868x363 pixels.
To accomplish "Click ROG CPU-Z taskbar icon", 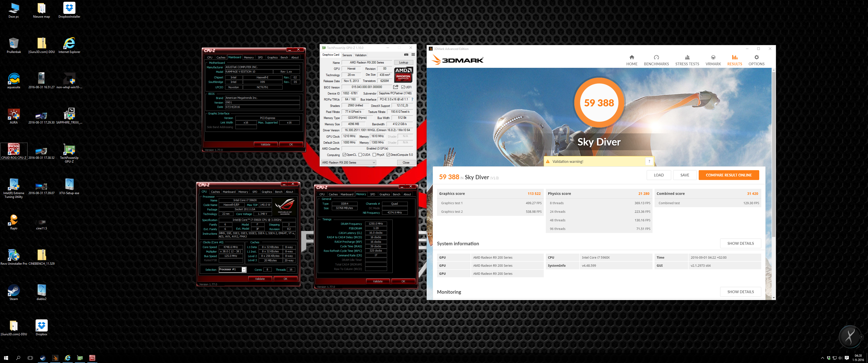I will (92, 358).
